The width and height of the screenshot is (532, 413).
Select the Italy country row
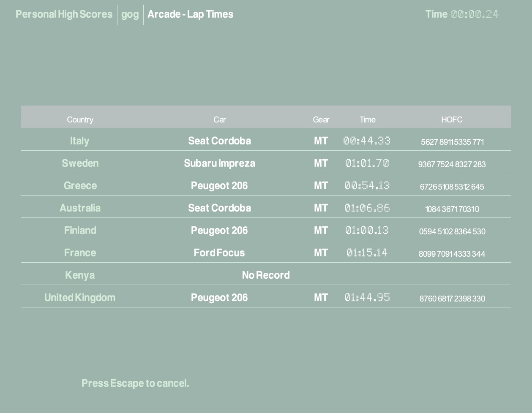(x=79, y=141)
